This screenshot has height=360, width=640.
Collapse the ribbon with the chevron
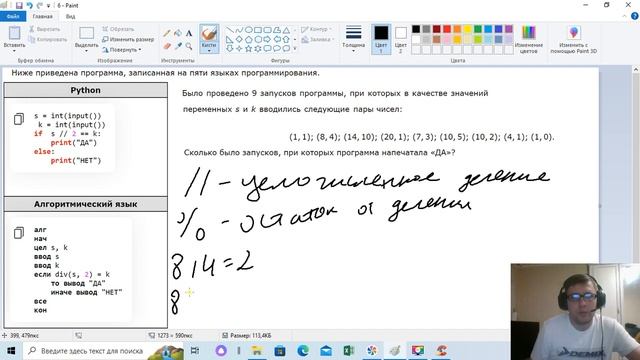(624, 16)
